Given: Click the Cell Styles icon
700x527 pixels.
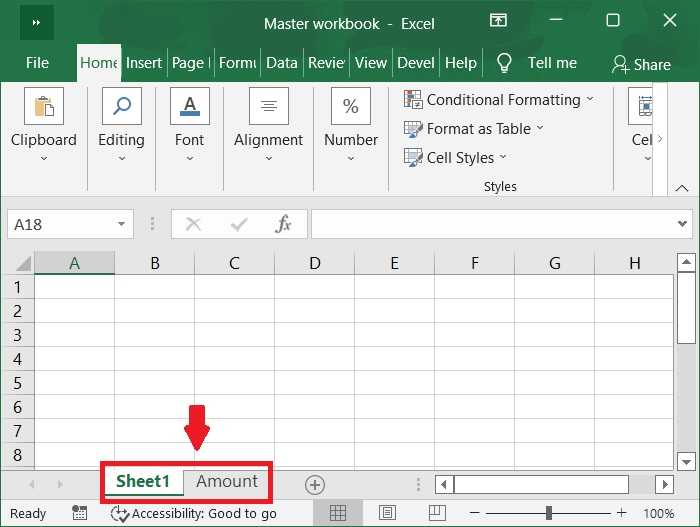Looking at the screenshot, I should coord(413,157).
